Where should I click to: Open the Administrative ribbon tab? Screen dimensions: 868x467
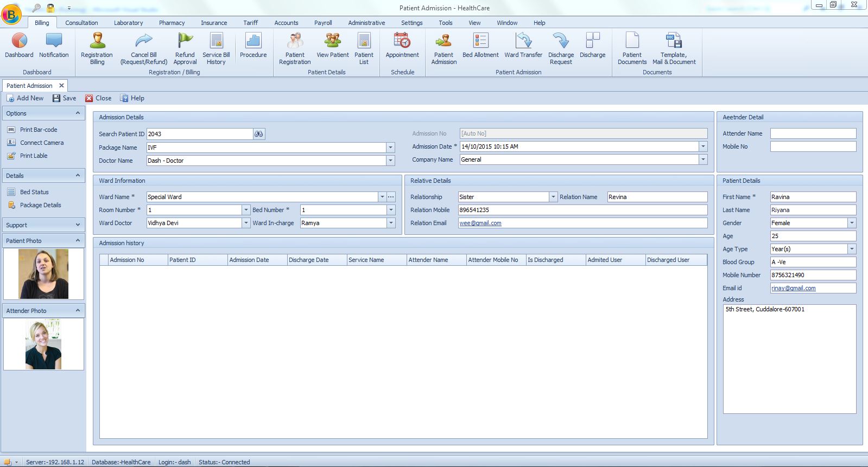click(x=366, y=23)
